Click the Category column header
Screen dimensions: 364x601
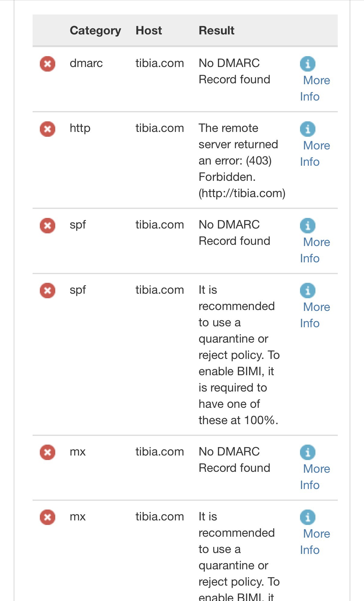(x=95, y=31)
